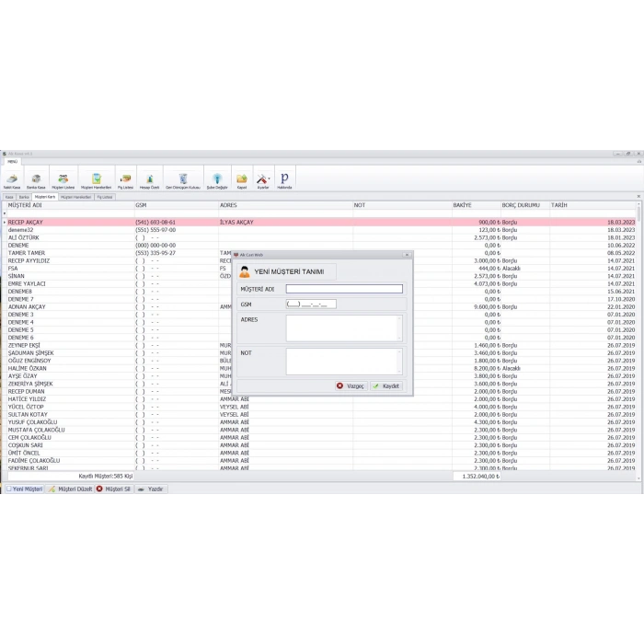Switch to the Fiş Listesi tab
The height and width of the screenshot is (644, 644).
105,197
